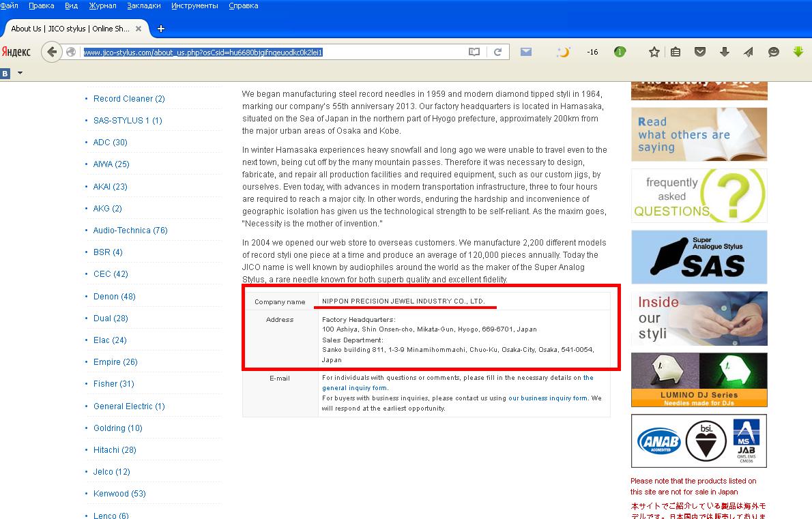Viewport: 812px width, 519px height.
Task: Open the Инструменты menu
Action: [x=194, y=5]
